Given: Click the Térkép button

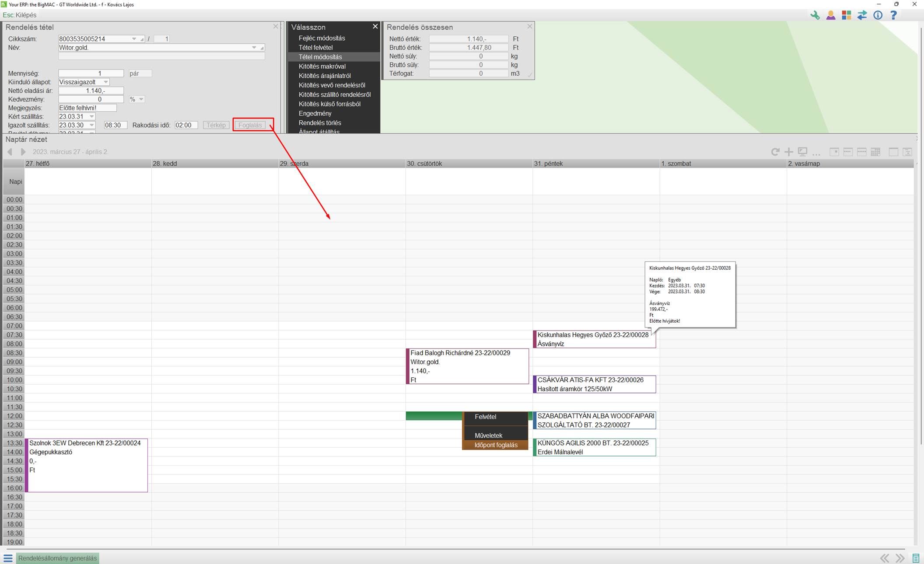Looking at the screenshot, I should [216, 125].
